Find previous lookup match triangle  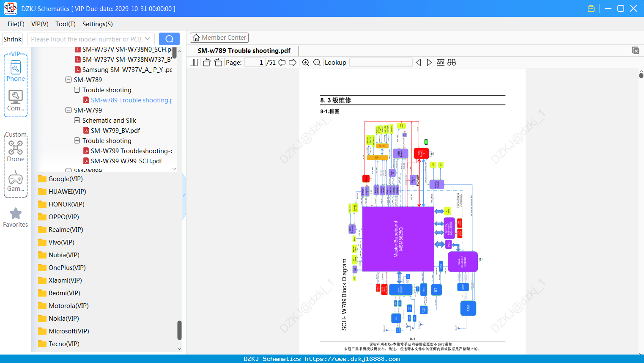(x=418, y=63)
